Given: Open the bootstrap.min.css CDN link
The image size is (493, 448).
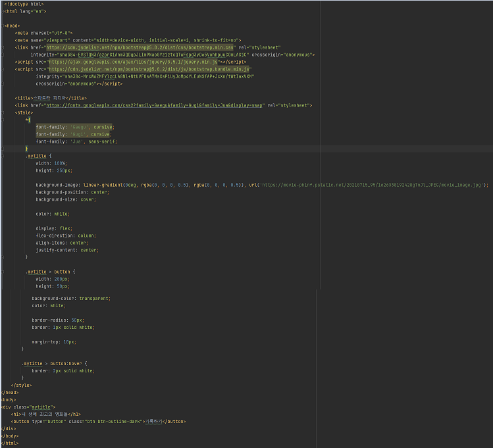Looking at the screenshot, I should tap(140, 47).
